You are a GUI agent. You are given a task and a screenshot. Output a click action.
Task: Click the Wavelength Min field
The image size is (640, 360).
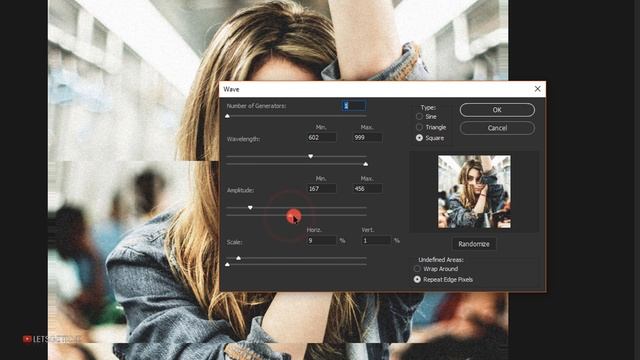tap(321, 138)
